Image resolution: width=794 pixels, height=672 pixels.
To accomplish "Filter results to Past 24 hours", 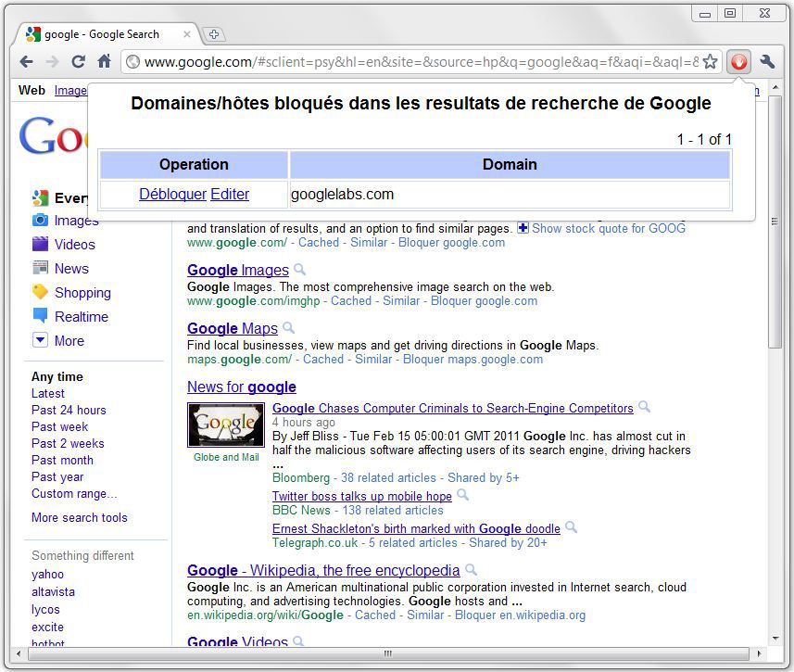I will [x=69, y=410].
